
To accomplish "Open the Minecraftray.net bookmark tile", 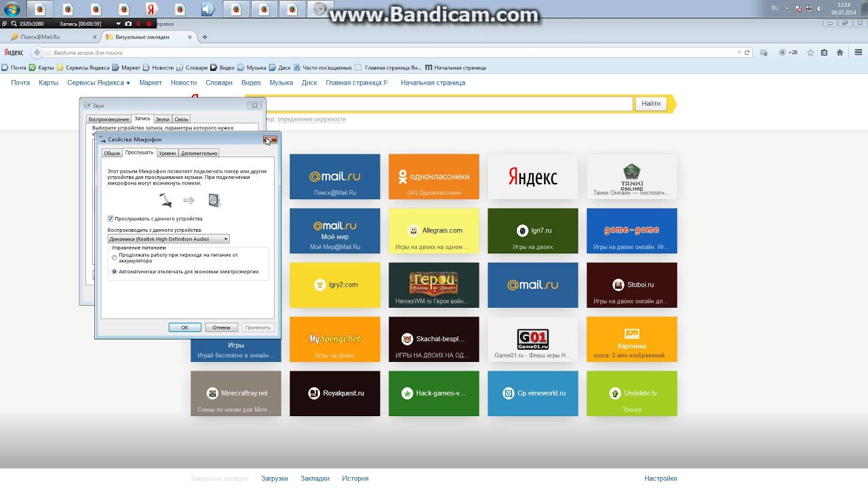I will [236, 394].
